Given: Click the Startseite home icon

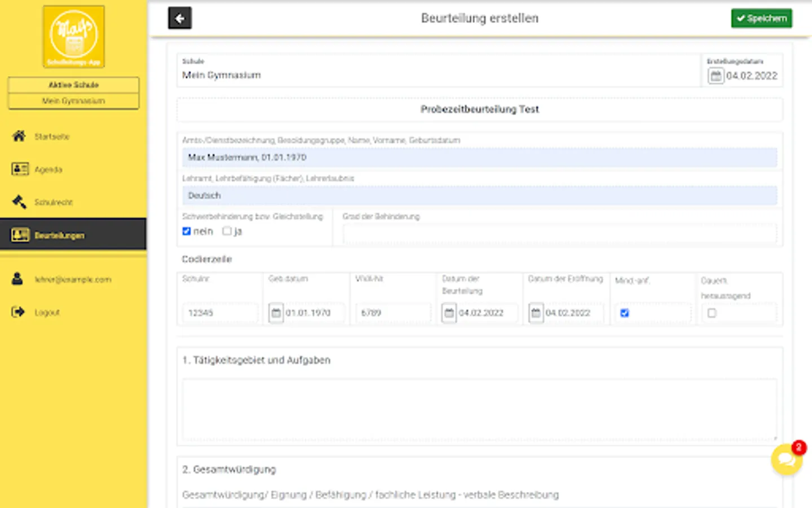Looking at the screenshot, I should [x=19, y=136].
